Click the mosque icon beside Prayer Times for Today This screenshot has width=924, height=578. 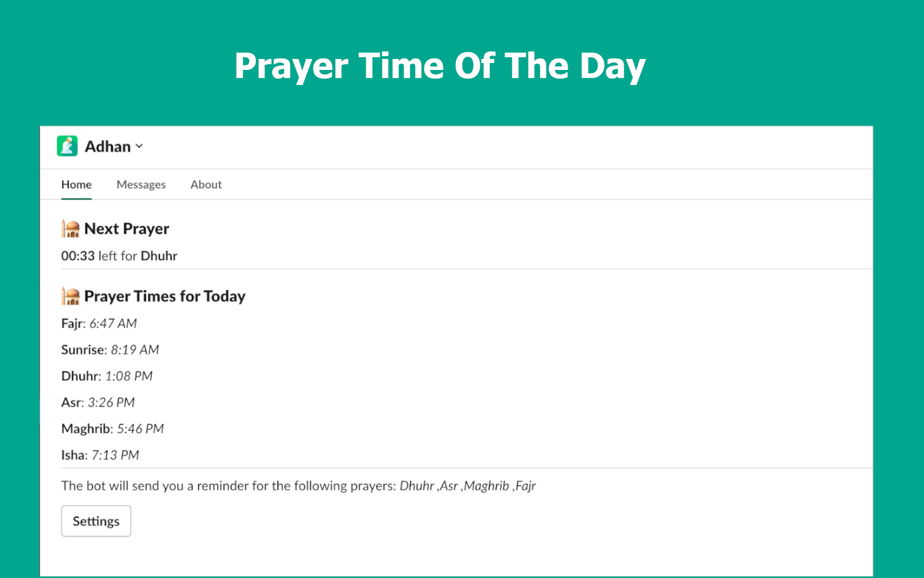pyautogui.click(x=70, y=296)
